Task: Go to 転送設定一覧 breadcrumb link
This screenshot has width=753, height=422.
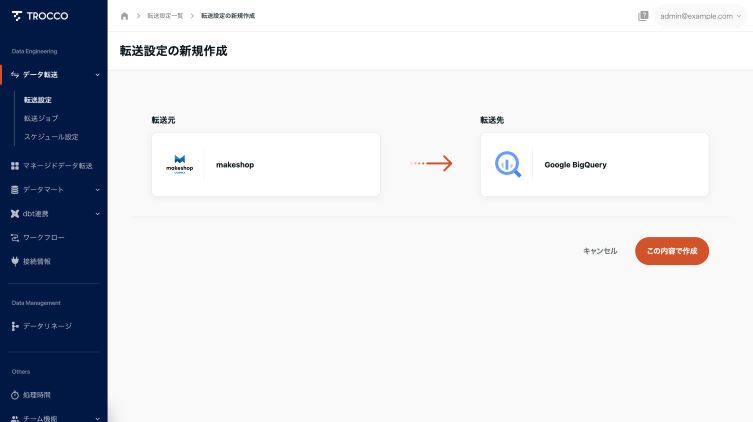Action: coord(165,16)
